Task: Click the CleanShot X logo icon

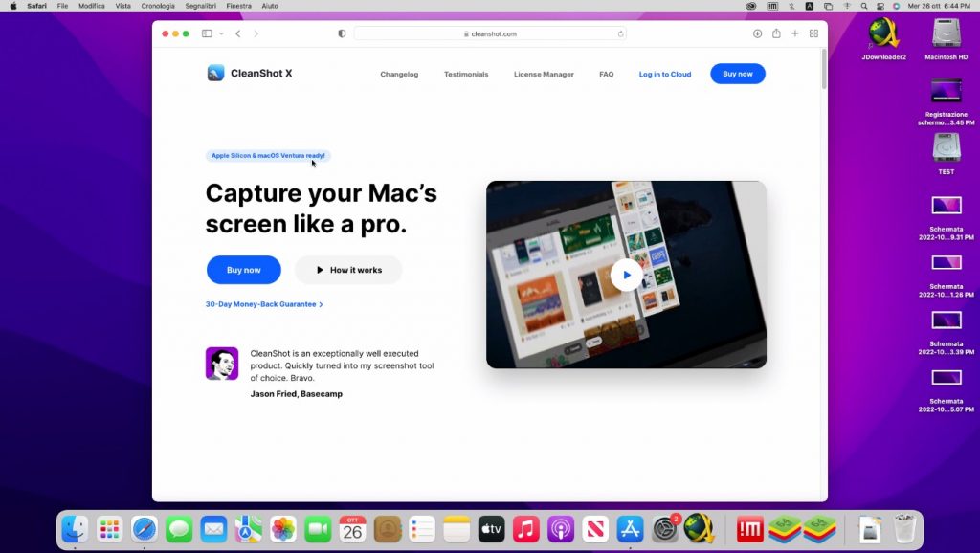Action: [x=215, y=74]
